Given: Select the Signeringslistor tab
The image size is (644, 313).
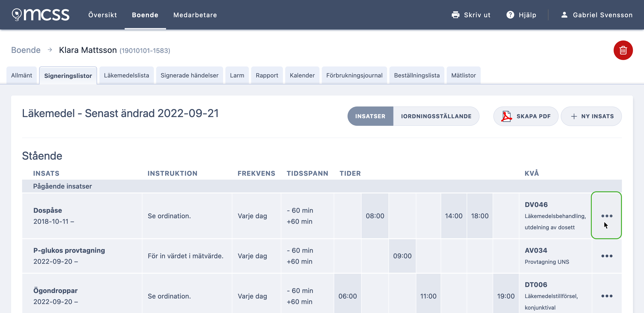Looking at the screenshot, I should coord(68,75).
